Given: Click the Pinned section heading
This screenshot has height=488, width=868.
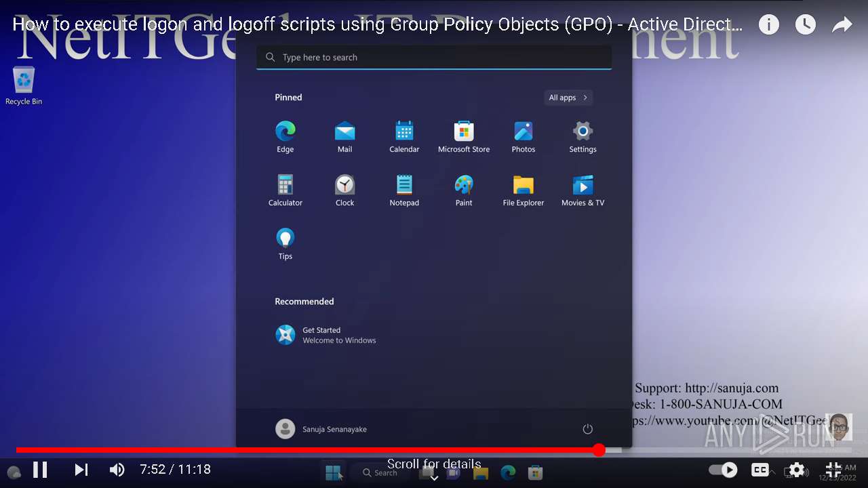Looking at the screenshot, I should 288,98.
